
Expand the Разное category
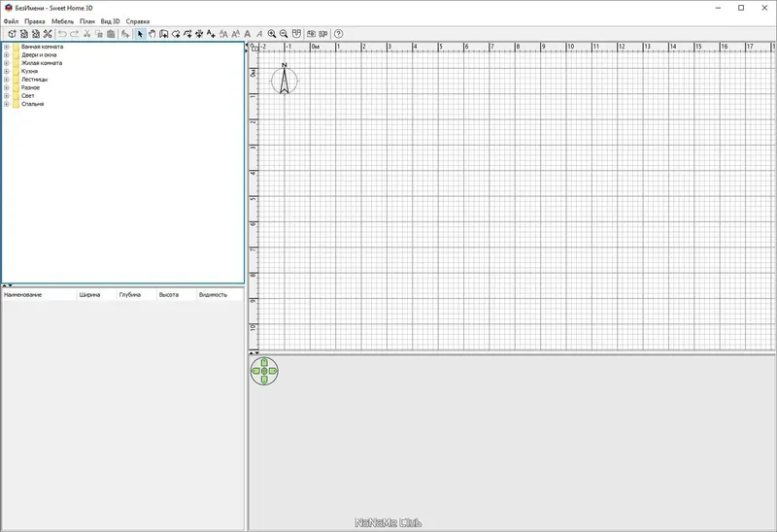pyautogui.click(x=7, y=87)
